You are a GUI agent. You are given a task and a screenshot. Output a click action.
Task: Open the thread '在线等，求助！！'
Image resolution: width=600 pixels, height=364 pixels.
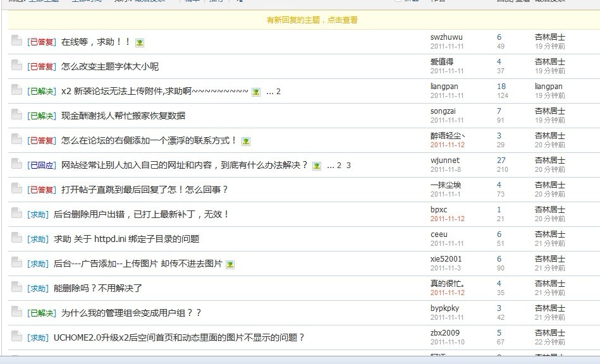[96, 42]
